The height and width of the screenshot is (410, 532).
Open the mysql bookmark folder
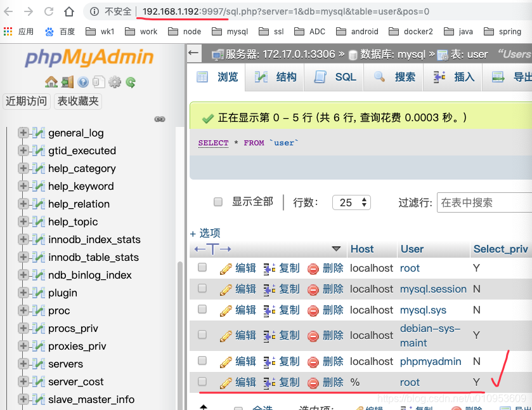230,32
